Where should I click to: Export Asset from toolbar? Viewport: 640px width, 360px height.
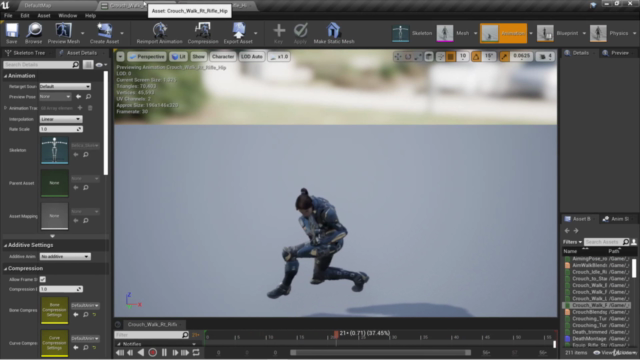point(238,33)
